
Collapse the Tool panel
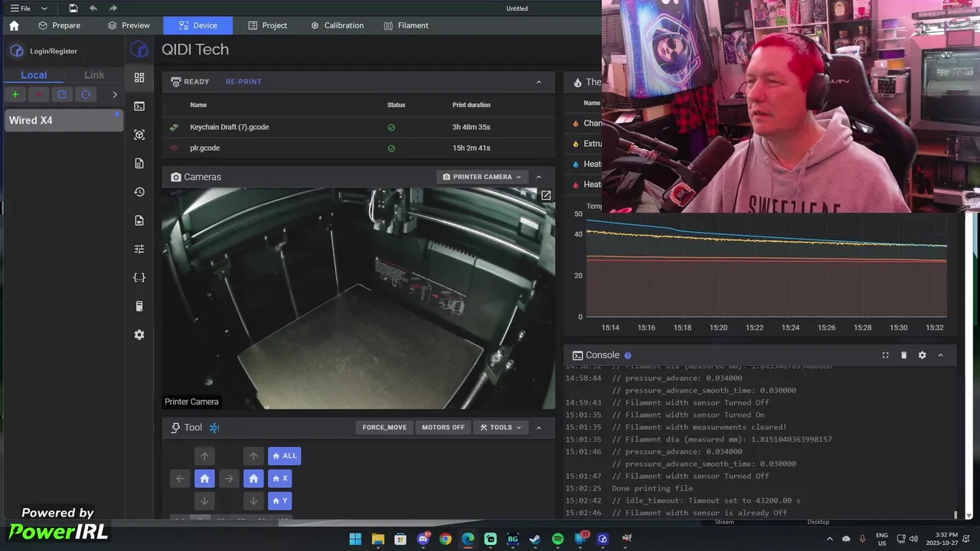[539, 428]
